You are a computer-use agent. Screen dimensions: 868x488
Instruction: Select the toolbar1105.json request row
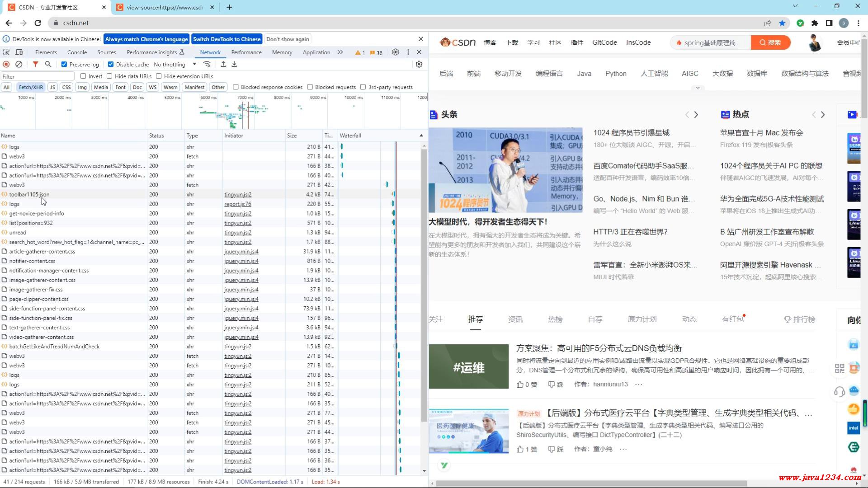coord(211,194)
